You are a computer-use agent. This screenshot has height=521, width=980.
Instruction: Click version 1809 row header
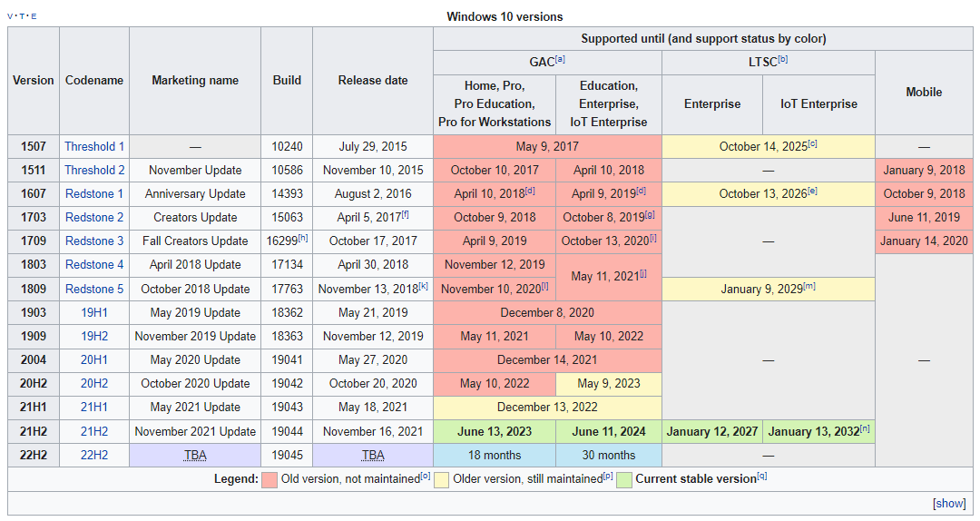pos(34,289)
